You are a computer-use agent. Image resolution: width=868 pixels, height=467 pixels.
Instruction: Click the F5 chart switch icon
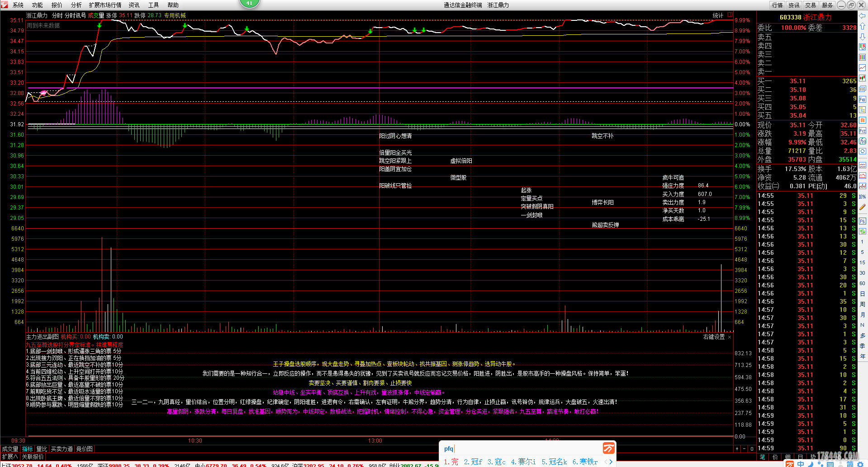coord(863,221)
